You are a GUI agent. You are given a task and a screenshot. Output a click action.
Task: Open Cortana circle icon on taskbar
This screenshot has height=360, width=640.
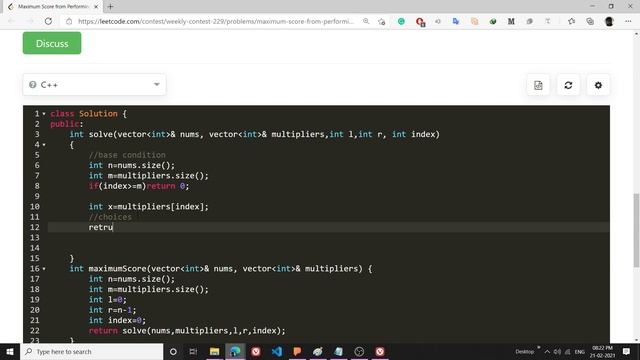173,351
